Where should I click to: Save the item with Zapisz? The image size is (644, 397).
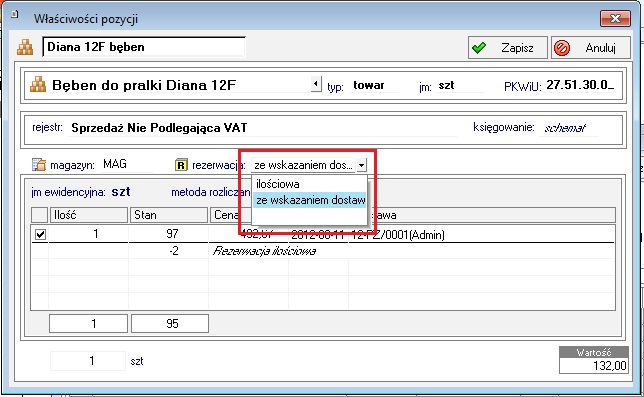tap(508, 48)
